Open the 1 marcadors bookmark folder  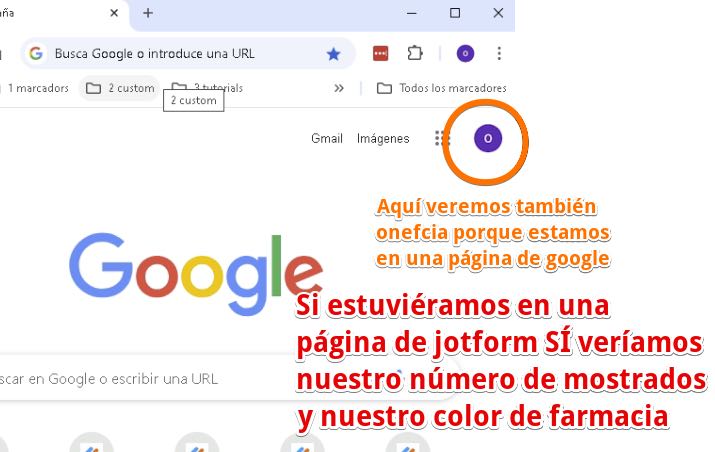tap(36, 88)
